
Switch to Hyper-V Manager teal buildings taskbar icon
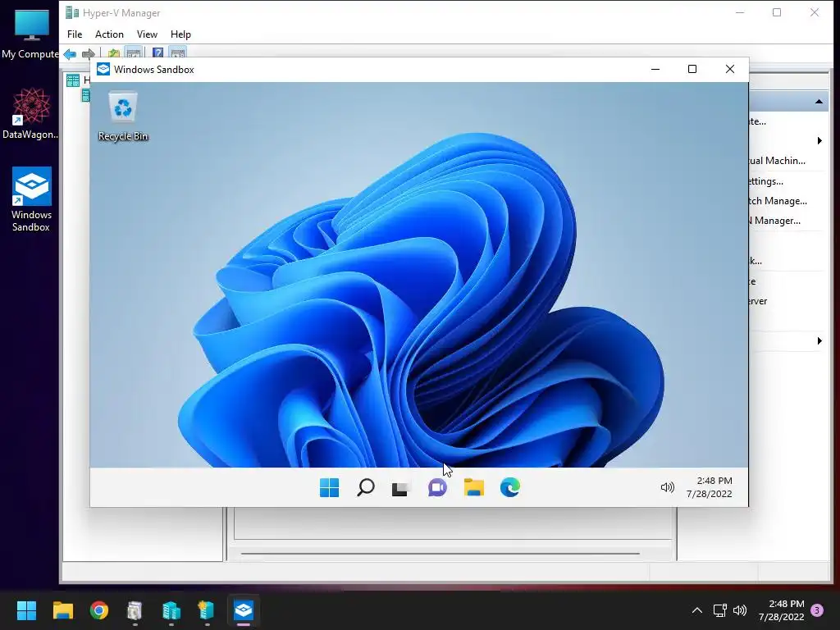click(171, 610)
